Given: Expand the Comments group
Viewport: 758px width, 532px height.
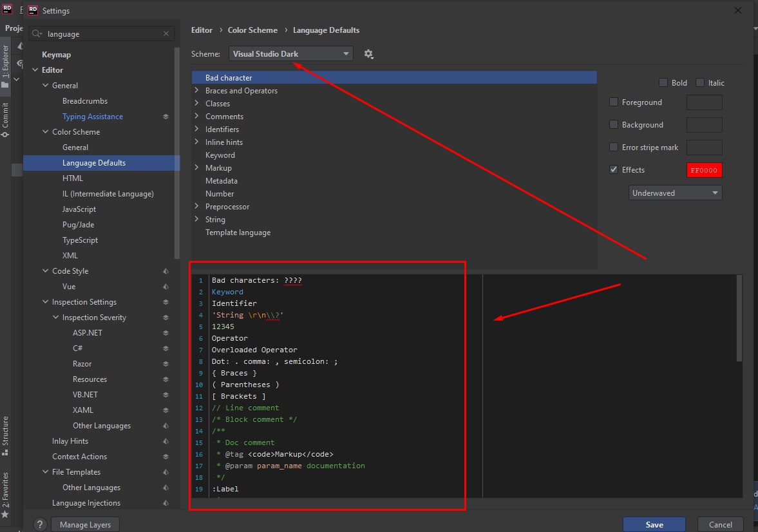Looking at the screenshot, I should pyautogui.click(x=196, y=116).
